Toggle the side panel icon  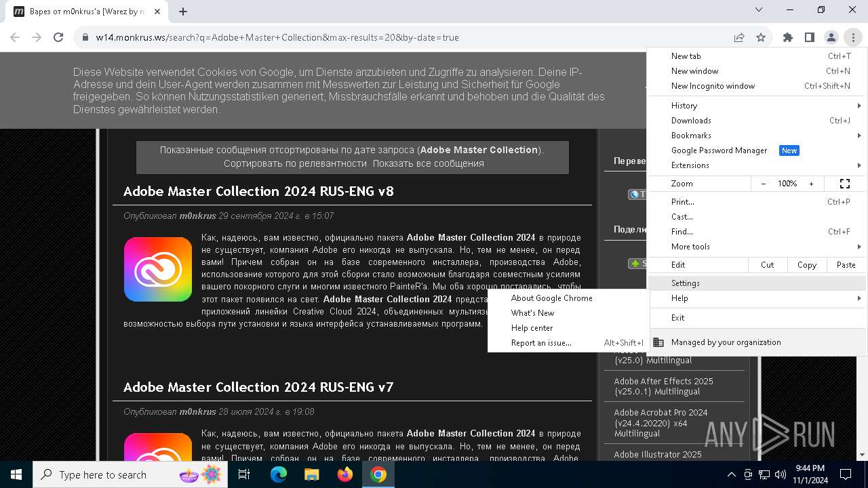[809, 37]
